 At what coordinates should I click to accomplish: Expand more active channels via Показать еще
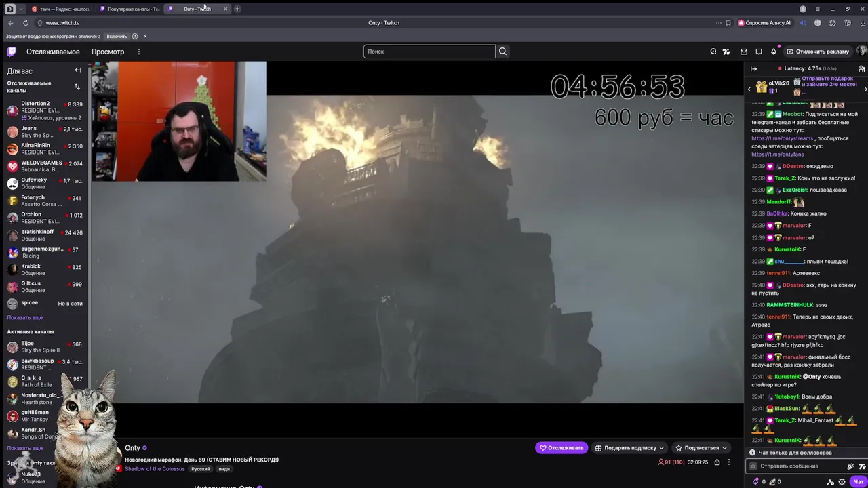click(25, 448)
